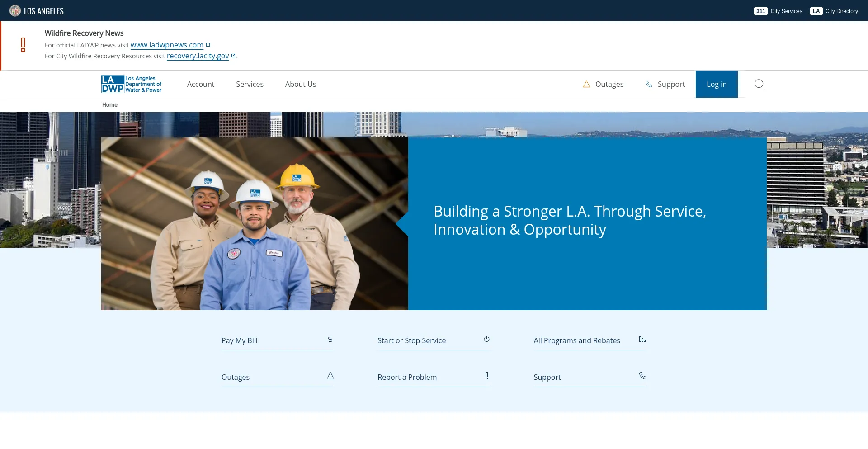Viewport: 868px width, 449px height.
Task: Click the LADWP logo in header
Action: click(131, 84)
